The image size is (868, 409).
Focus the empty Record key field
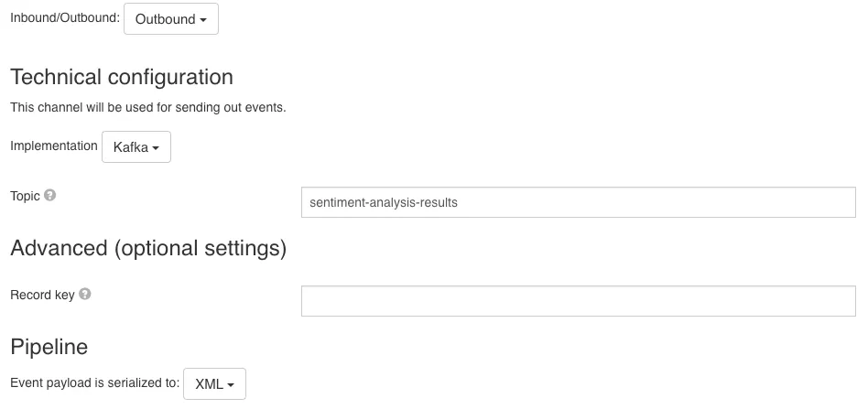[579, 301]
